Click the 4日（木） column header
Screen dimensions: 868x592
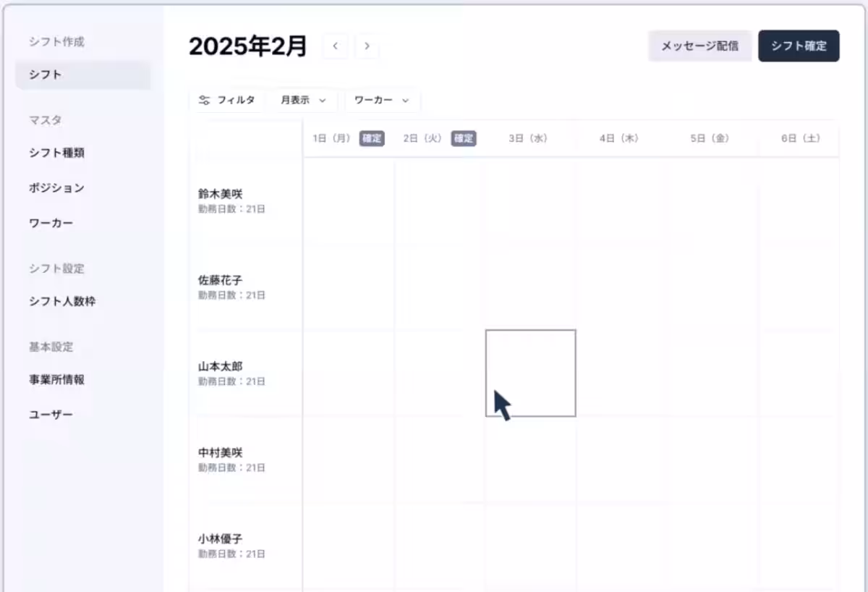click(x=619, y=139)
